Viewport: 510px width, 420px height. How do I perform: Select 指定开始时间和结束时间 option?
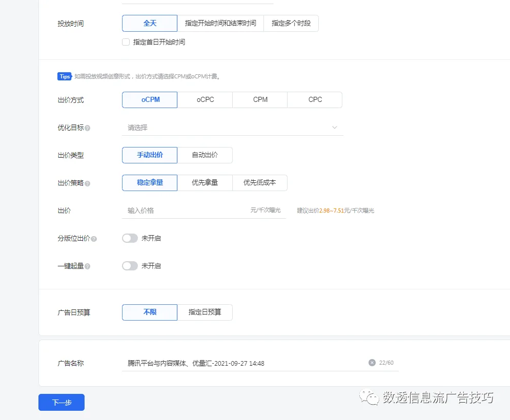pyautogui.click(x=220, y=24)
